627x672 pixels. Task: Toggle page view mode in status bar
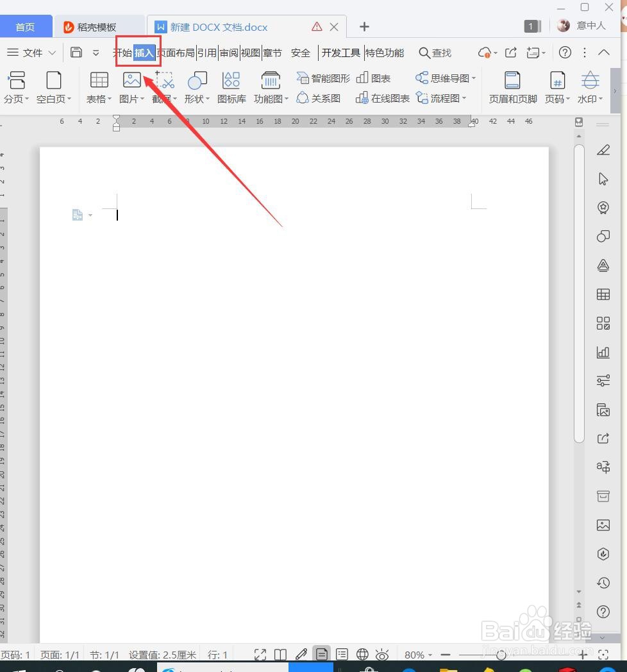click(321, 654)
